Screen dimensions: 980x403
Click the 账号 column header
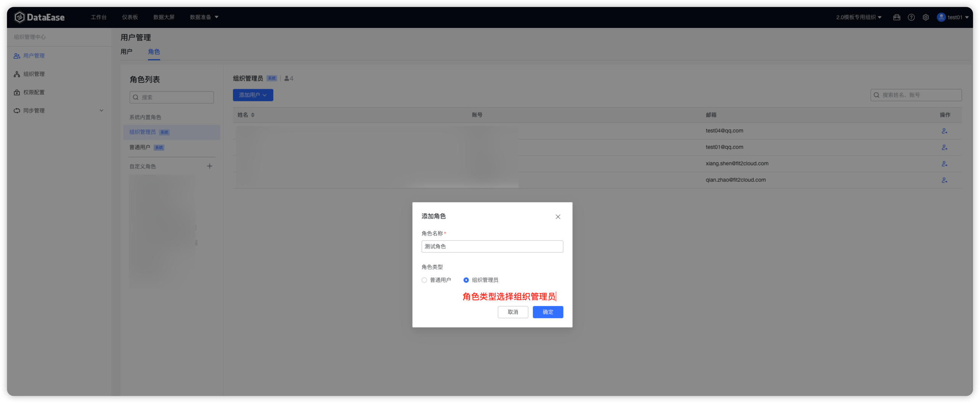click(477, 115)
